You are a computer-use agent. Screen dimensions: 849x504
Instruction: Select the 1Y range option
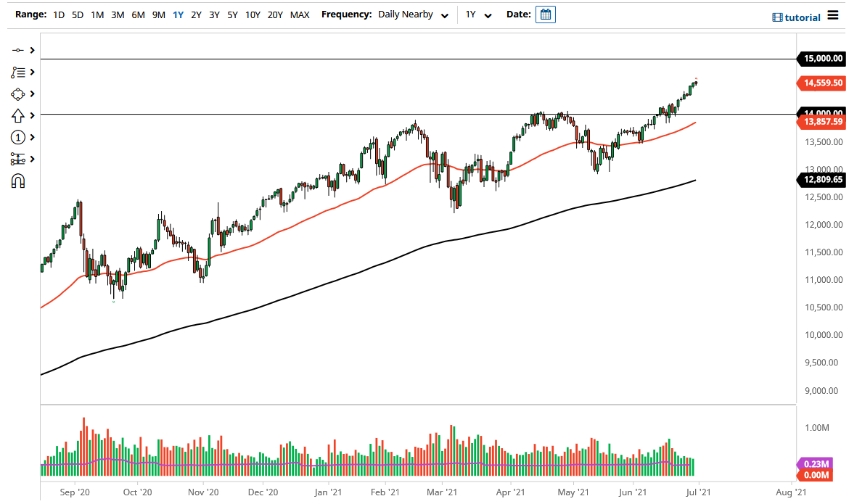[x=178, y=14]
